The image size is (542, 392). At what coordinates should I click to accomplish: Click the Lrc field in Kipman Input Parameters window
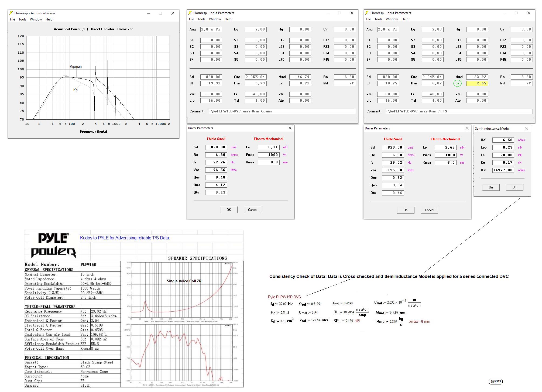[x=211, y=101]
